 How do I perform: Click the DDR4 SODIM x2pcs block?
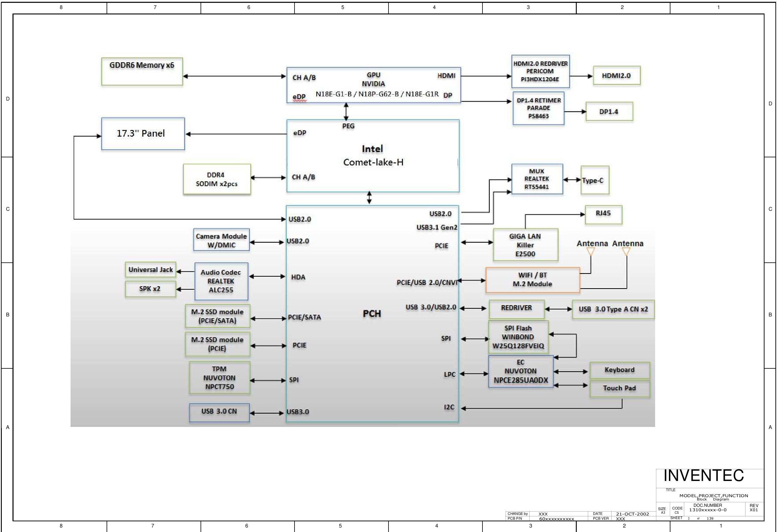(217, 179)
